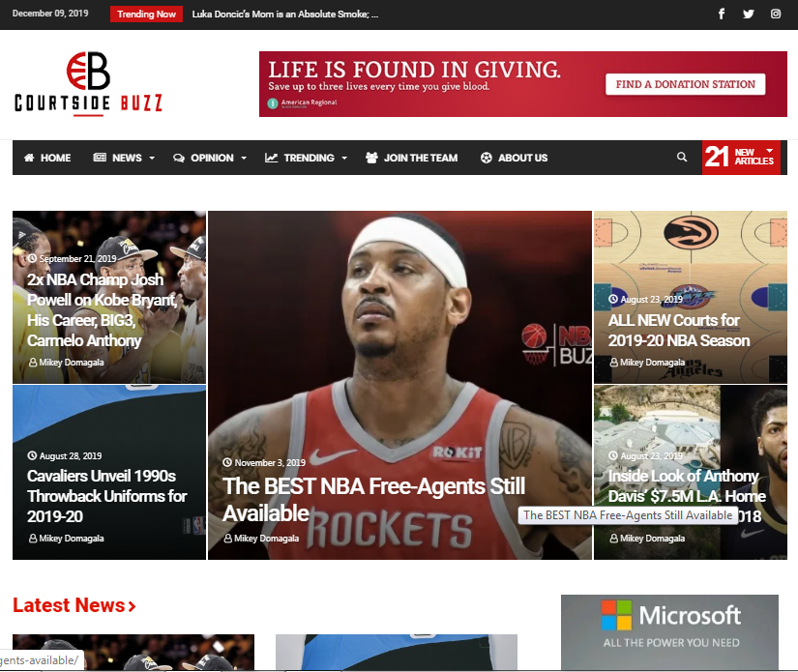
Task: Open ALL NEW Courts for 2019-20 article
Action: pos(679,330)
